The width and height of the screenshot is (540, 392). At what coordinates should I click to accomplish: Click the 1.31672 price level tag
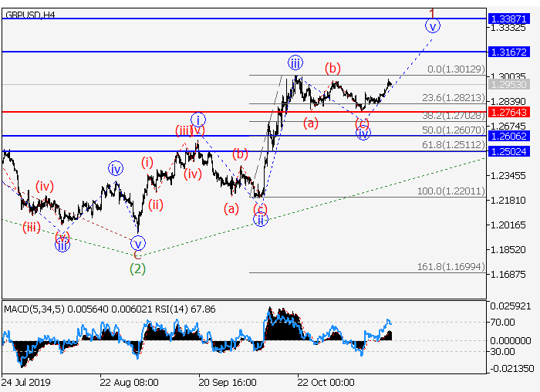pyautogui.click(x=508, y=52)
